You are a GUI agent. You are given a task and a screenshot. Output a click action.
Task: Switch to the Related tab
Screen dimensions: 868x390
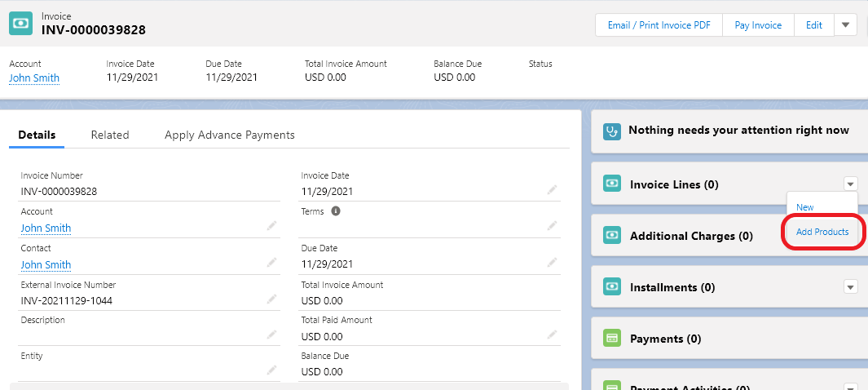click(x=110, y=135)
